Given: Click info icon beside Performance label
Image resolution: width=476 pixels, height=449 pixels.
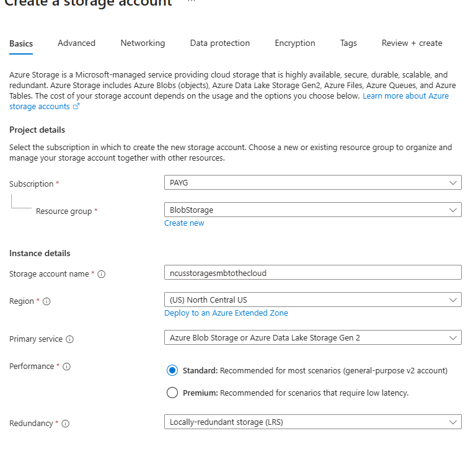Looking at the screenshot, I should [x=66, y=367].
